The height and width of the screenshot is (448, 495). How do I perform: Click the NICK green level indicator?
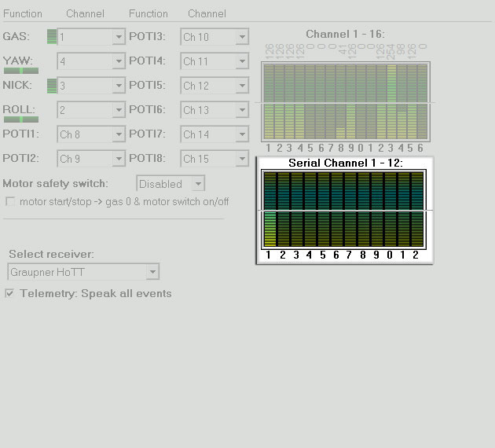coord(52,86)
